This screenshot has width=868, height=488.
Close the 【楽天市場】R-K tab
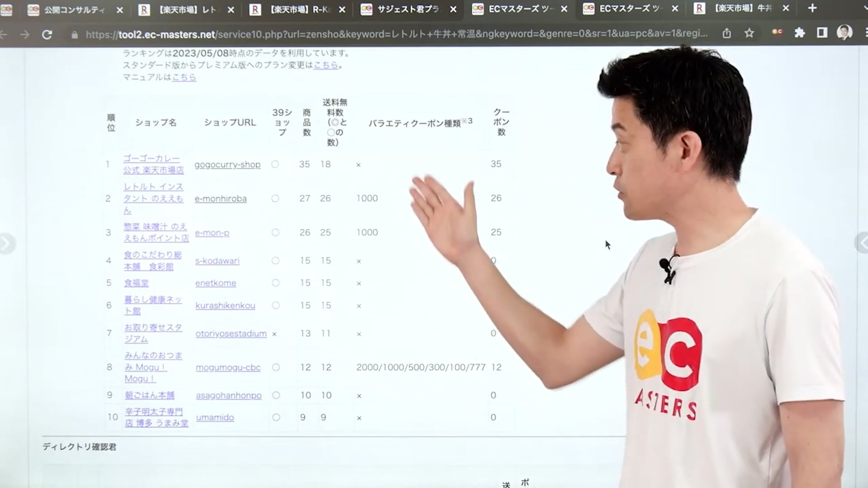(342, 9)
